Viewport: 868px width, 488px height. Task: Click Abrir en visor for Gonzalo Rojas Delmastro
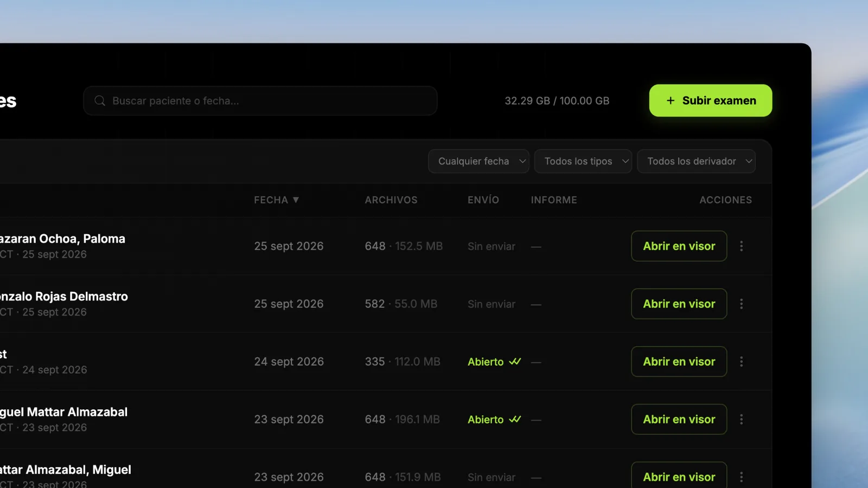tap(679, 304)
